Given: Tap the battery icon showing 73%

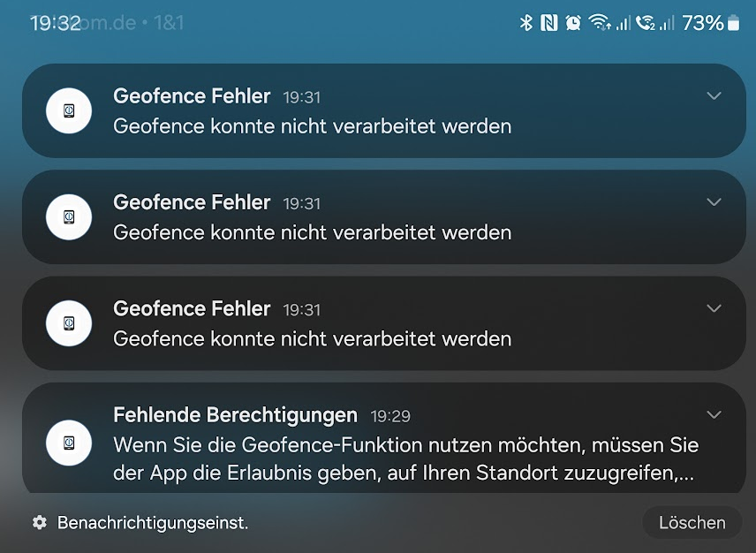Looking at the screenshot, I should coord(733,23).
